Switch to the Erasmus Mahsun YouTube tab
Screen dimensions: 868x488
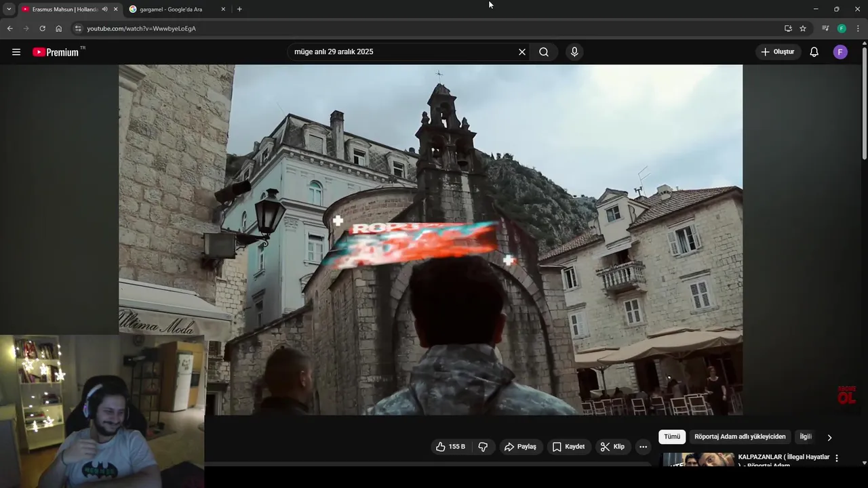pos(64,9)
